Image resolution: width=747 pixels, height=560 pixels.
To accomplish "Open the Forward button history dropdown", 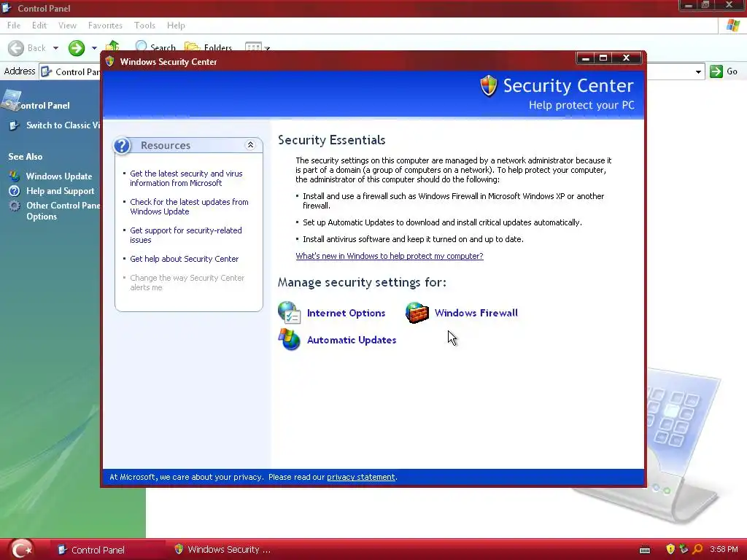I will 94,48.
